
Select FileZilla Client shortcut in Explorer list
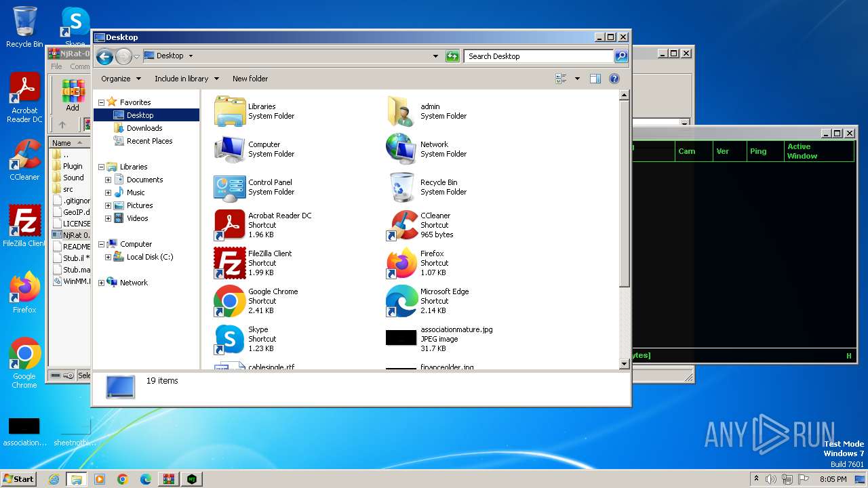[x=229, y=263]
